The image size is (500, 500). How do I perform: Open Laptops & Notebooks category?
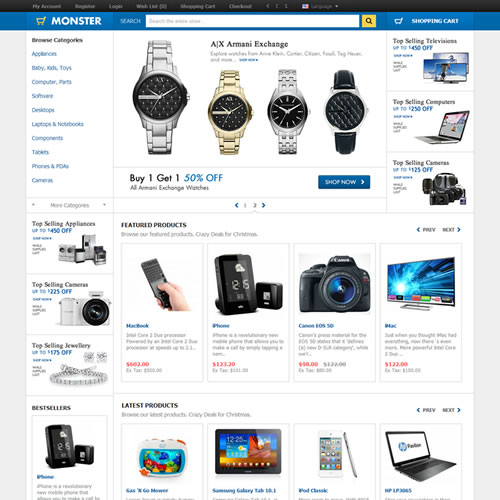pos(58,124)
